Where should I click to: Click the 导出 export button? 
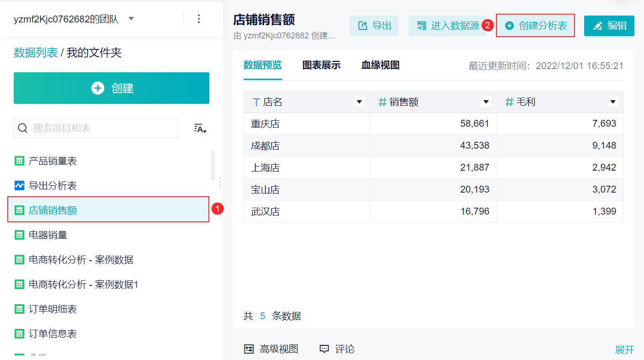coord(374,26)
